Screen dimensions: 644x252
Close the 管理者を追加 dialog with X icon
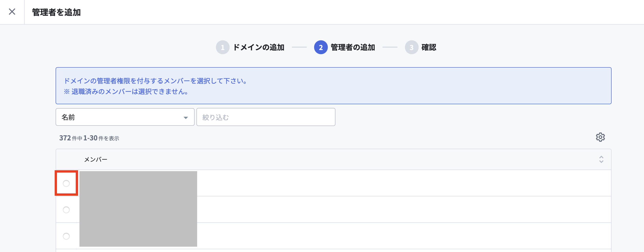tap(12, 12)
